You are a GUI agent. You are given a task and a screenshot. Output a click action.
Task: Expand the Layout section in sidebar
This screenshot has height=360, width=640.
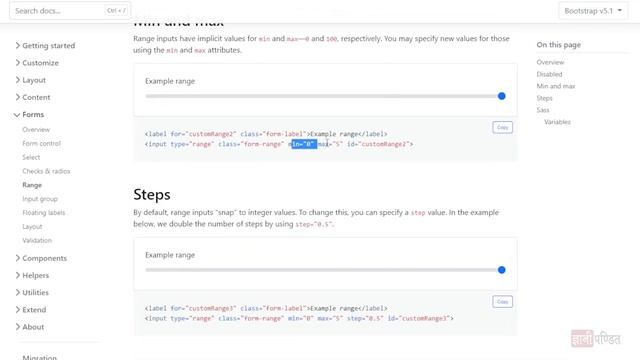[31, 80]
